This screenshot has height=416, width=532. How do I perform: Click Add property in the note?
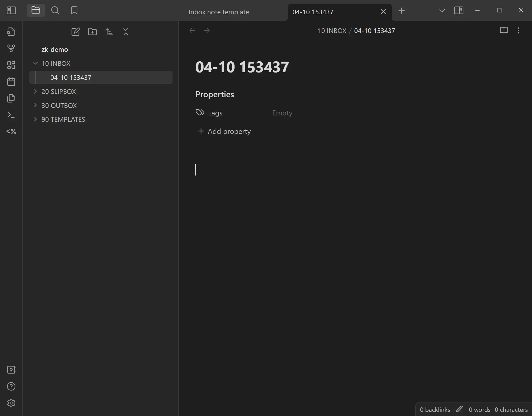(229, 132)
